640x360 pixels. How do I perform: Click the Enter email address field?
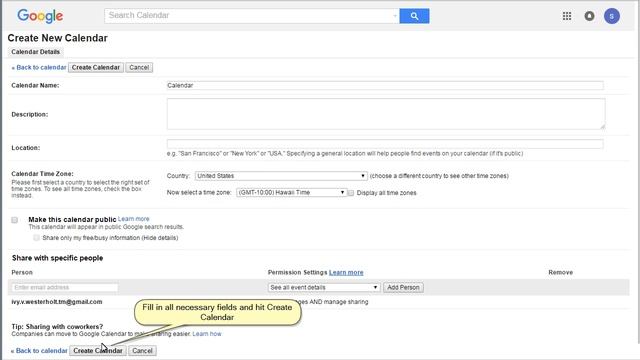coord(65,287)
